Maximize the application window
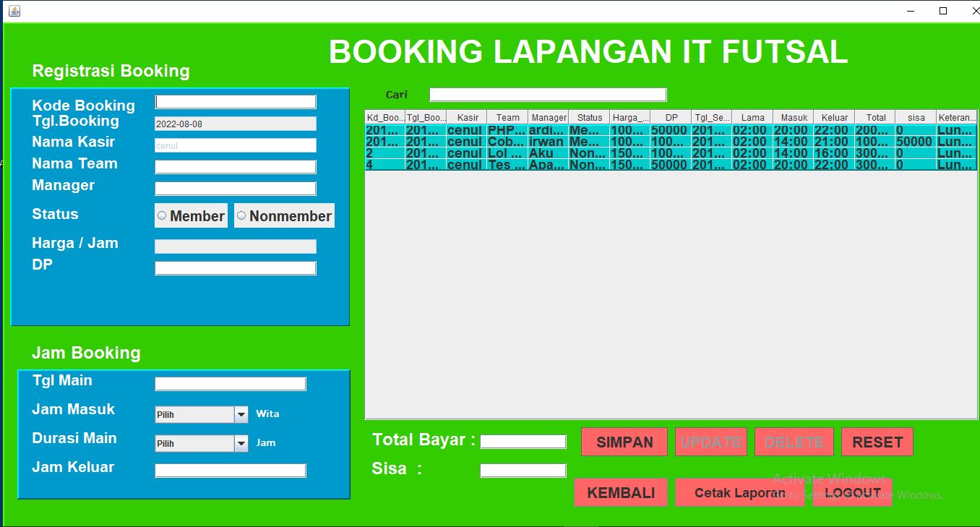980x527 pixels. (x=942, y=11)
